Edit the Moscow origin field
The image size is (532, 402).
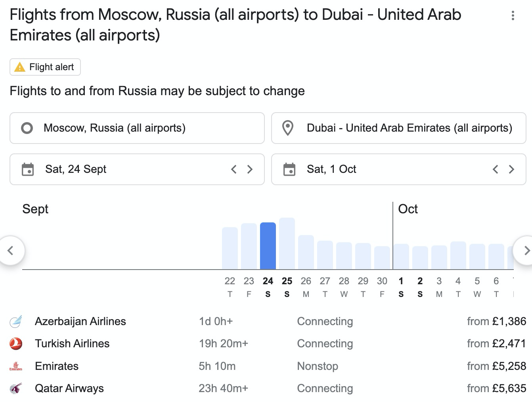point(137,128)
